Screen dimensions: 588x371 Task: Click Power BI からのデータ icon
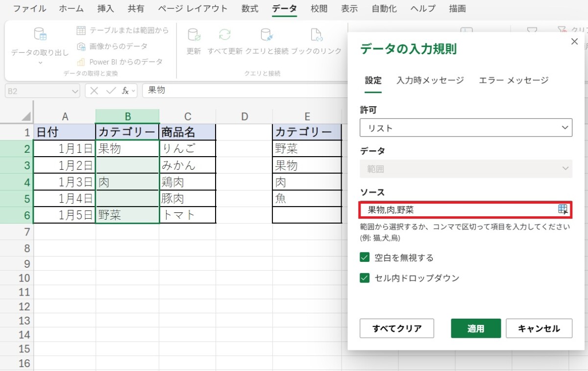pyautogui.click(x=81, y=62)
